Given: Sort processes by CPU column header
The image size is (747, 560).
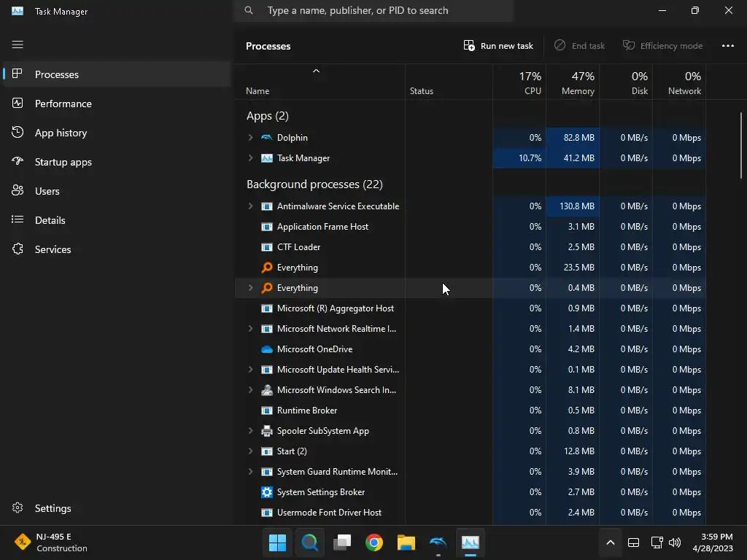Looking at the screenshot, I should coord(519,82).
